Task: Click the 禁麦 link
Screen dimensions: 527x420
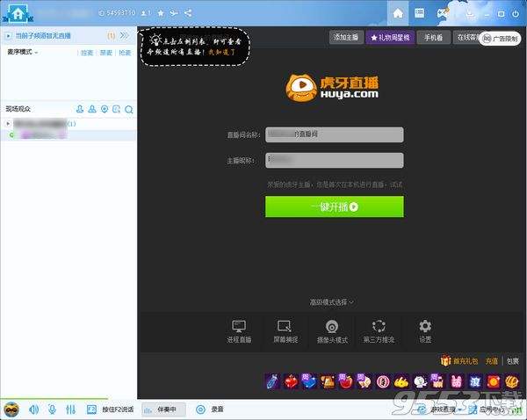Action: pos(106,53)
